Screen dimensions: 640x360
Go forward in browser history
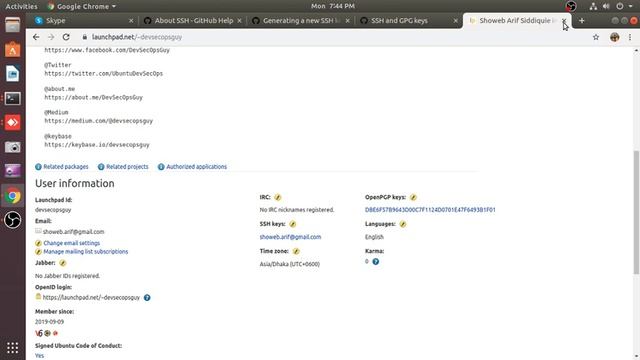[x=51, y=37]
